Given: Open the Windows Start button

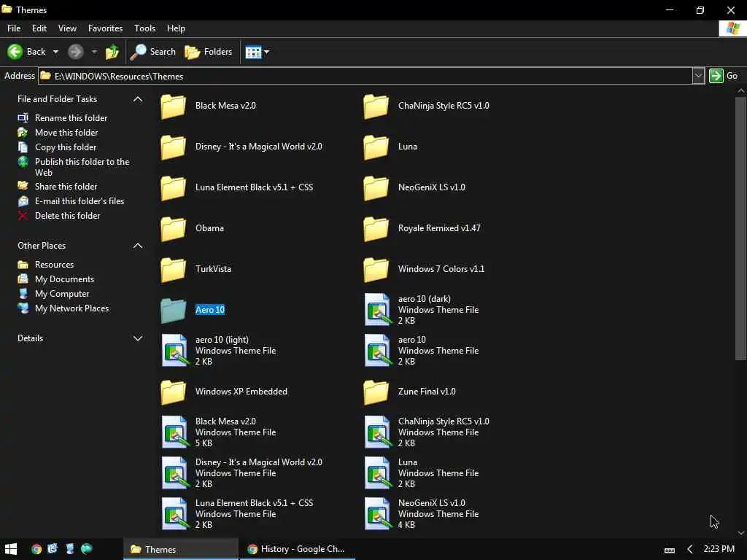Looking at the screenshot, I should (x=10, y=549).
